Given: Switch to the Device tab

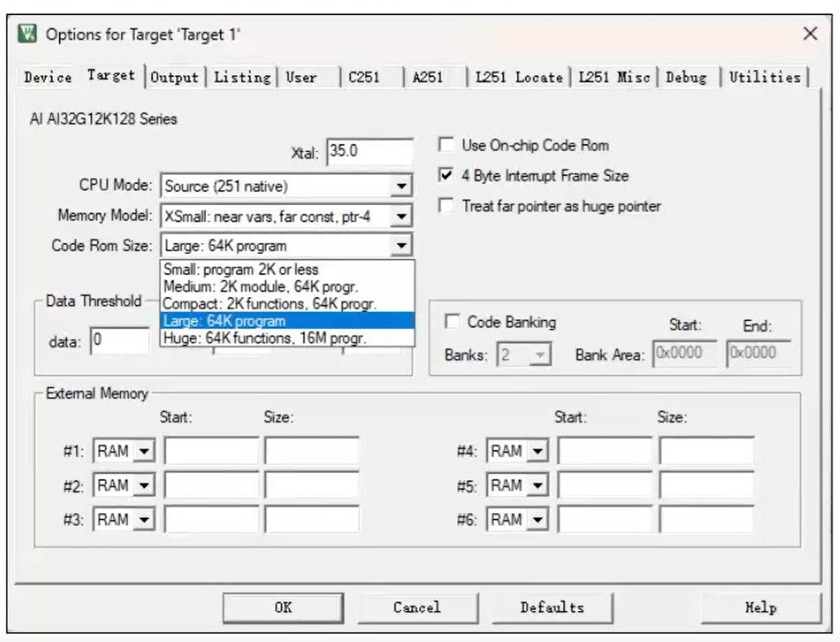Looking at the screenshot, I should coord(48,77).
